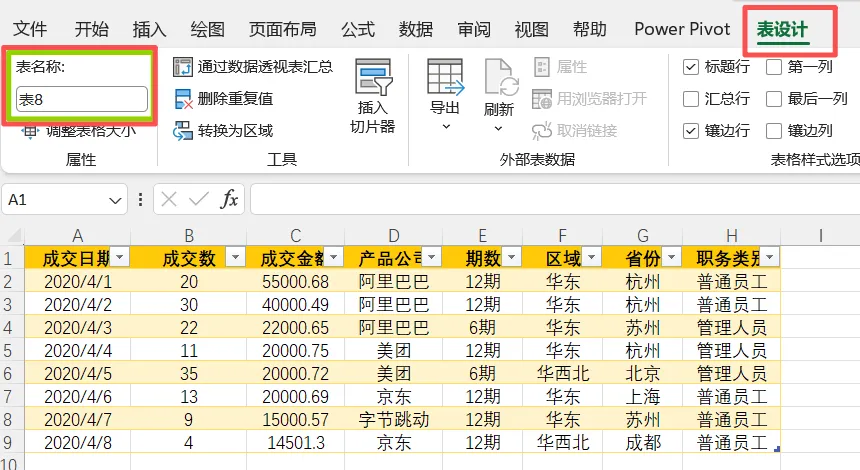
Task: Click the 删除重复值 button label
Action: 235,99
